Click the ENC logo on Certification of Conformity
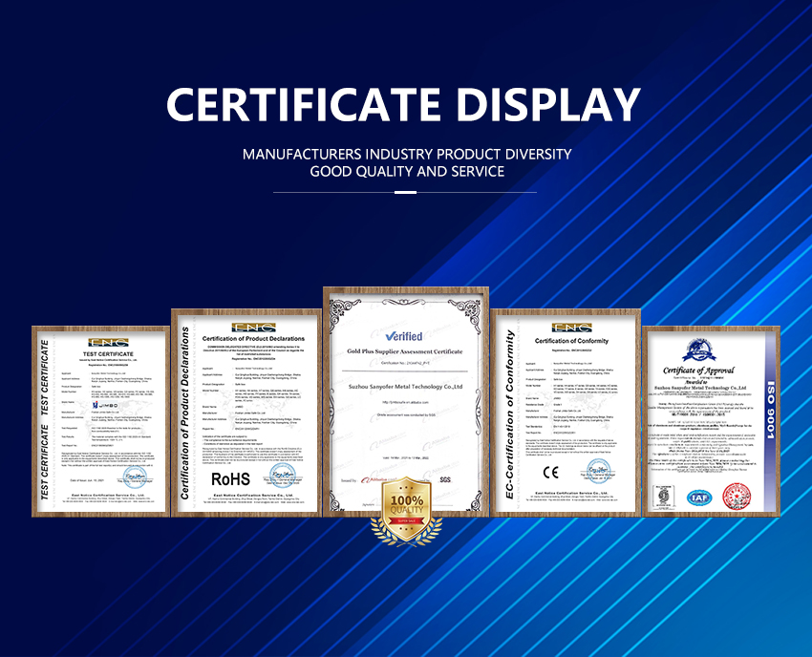The width and height of the screenshot is (812, 657). [573, 328]
